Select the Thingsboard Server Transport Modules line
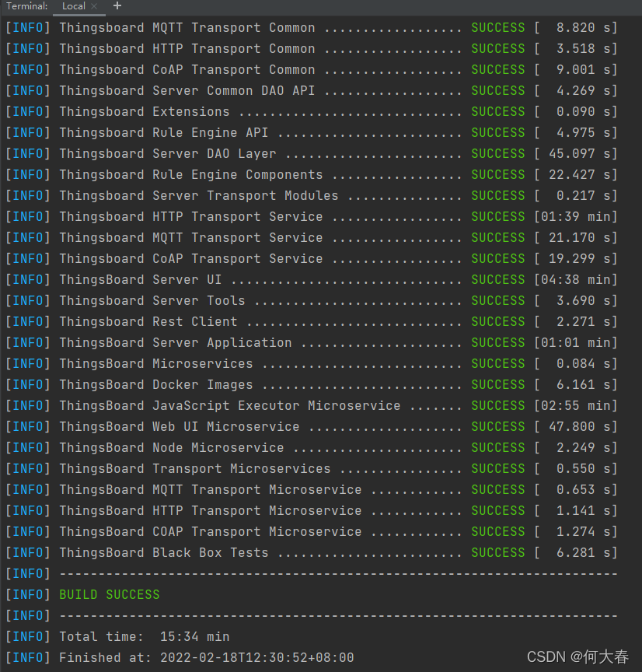Viewport: 642px width, 672px height. coord(312,196)
